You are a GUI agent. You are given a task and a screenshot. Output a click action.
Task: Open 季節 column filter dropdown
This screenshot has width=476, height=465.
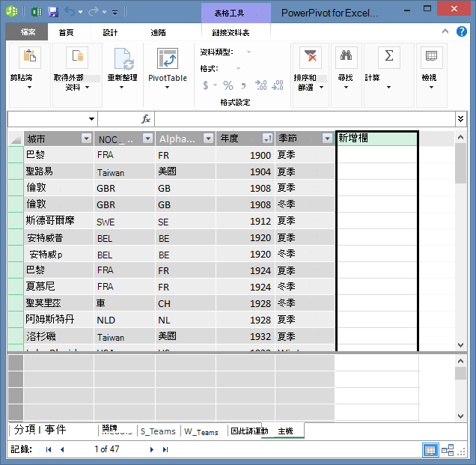327,139
